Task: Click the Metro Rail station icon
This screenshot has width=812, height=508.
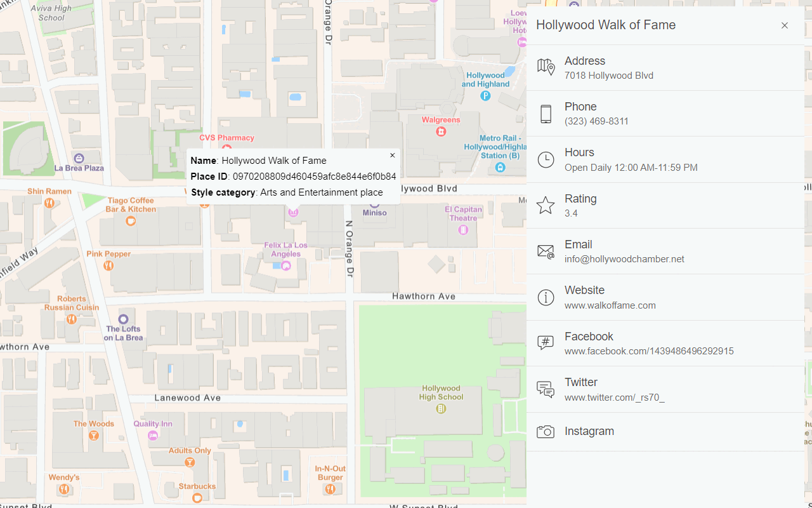Action: point(501,168)
